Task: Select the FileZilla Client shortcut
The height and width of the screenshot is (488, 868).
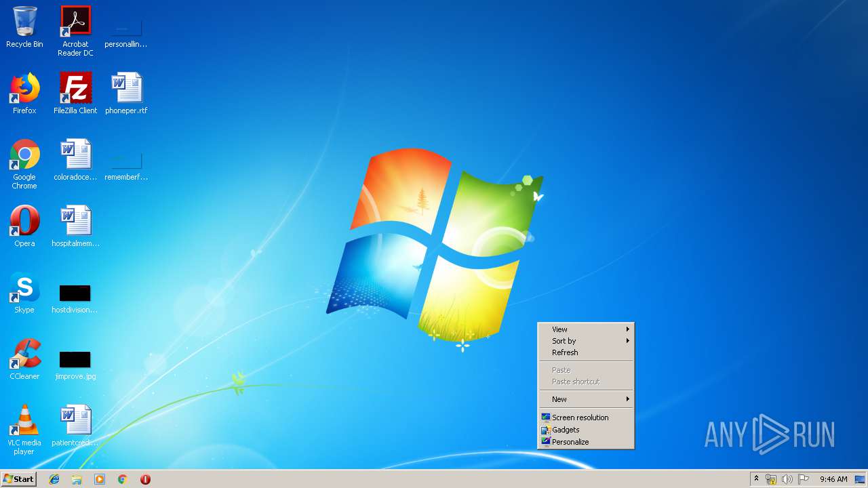Action: pos(75,94)
